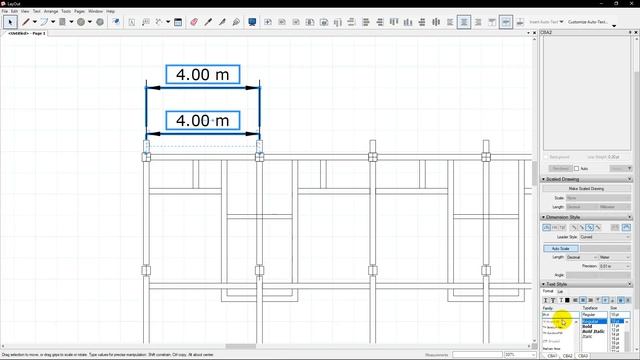
Task: Open the File menu
Action: coord(4,11)
